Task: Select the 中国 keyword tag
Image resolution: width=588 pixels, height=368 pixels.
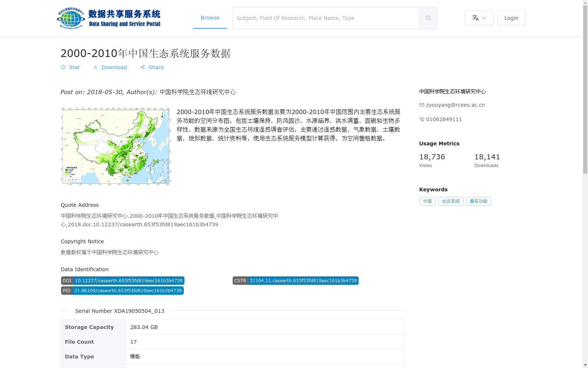Action: coord(427,201)
